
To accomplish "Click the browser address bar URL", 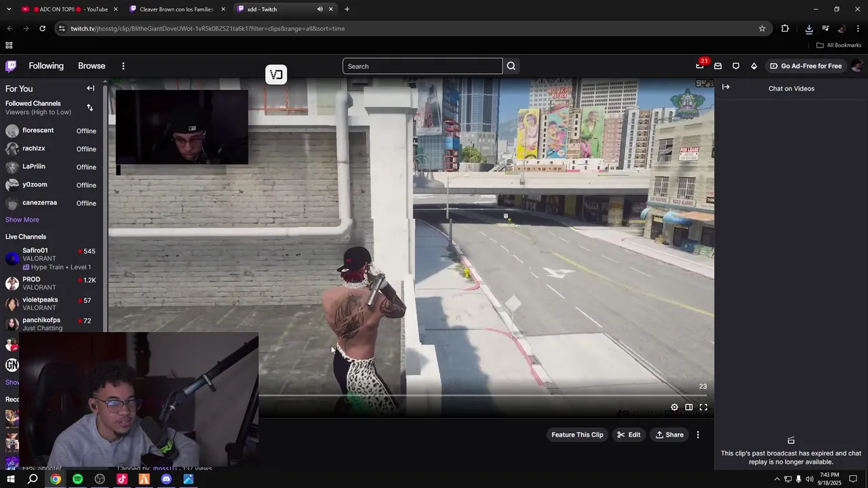I will (x=208, y=28).
